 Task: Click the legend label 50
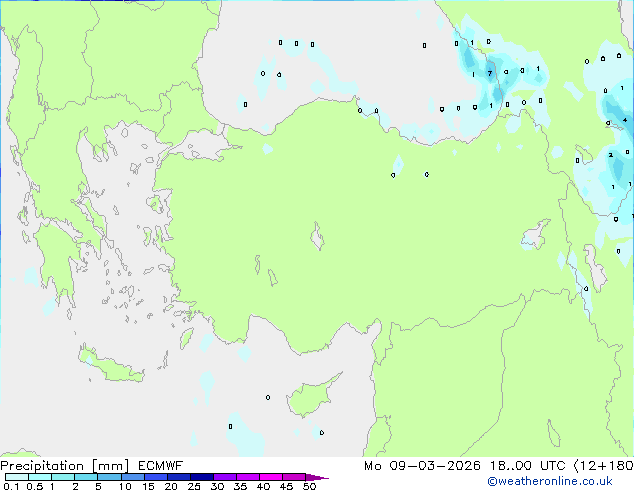coord(309,486)
